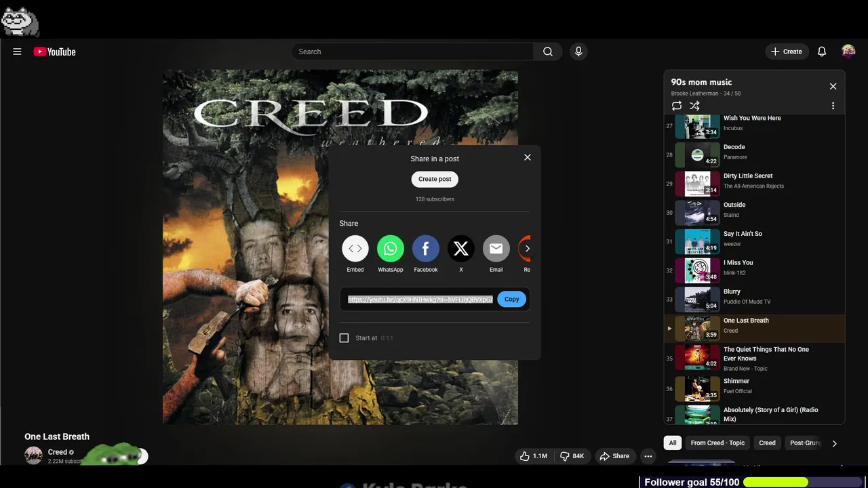Play The Quiet Things That No One Ever Knows
868x488 pixels.
(754, 359)
